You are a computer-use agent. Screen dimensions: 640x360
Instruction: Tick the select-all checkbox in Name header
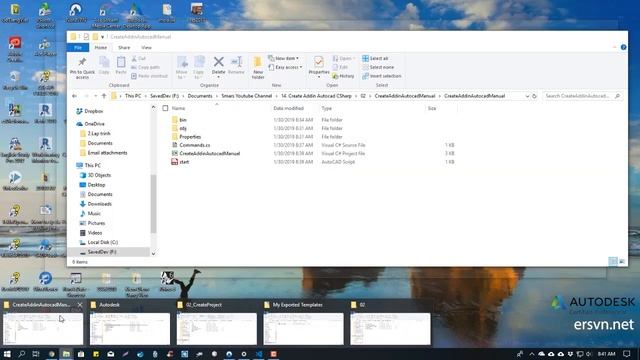pos(165,108)
